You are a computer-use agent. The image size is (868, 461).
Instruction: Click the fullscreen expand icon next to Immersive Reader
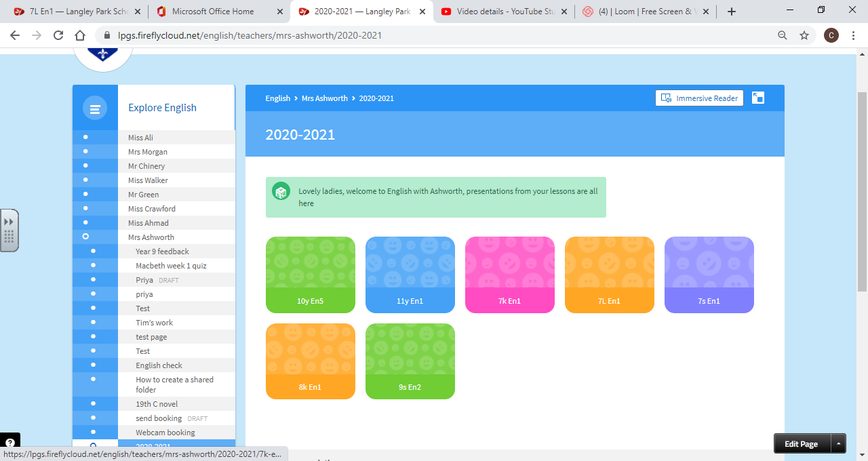point(758,98)
